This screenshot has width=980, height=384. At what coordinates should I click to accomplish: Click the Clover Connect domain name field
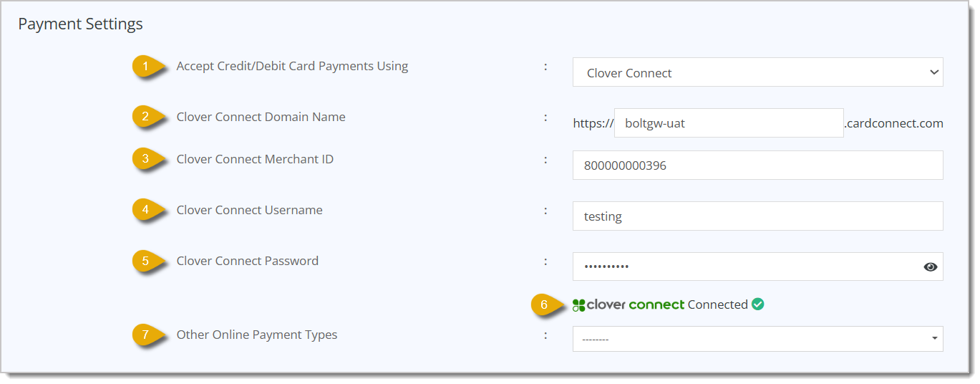tap(729, 123)
